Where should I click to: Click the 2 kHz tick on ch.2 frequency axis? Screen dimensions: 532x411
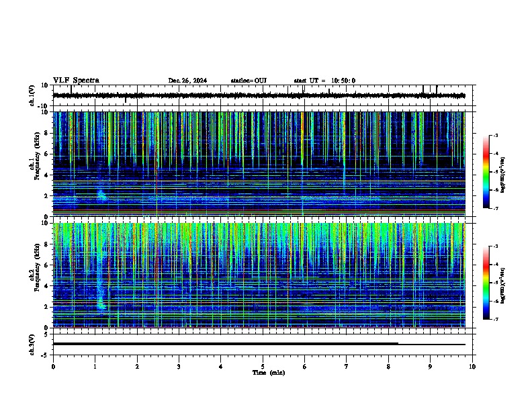click(46, 307)
